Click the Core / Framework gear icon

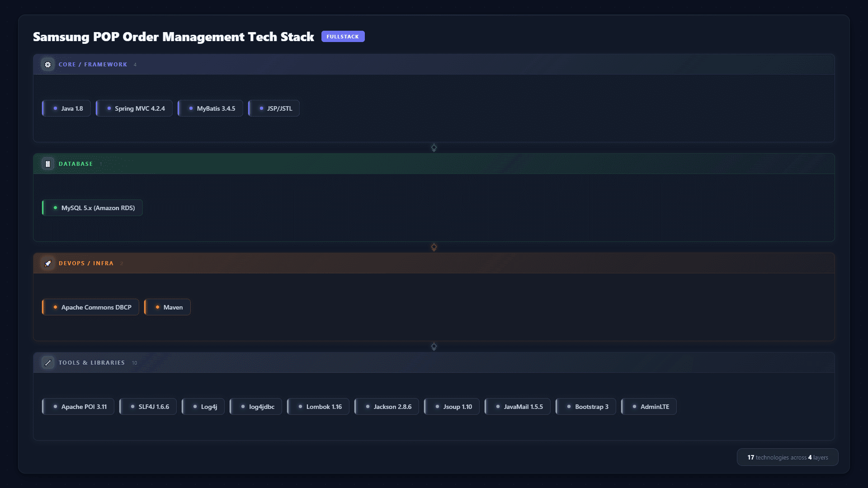[47, 65]
